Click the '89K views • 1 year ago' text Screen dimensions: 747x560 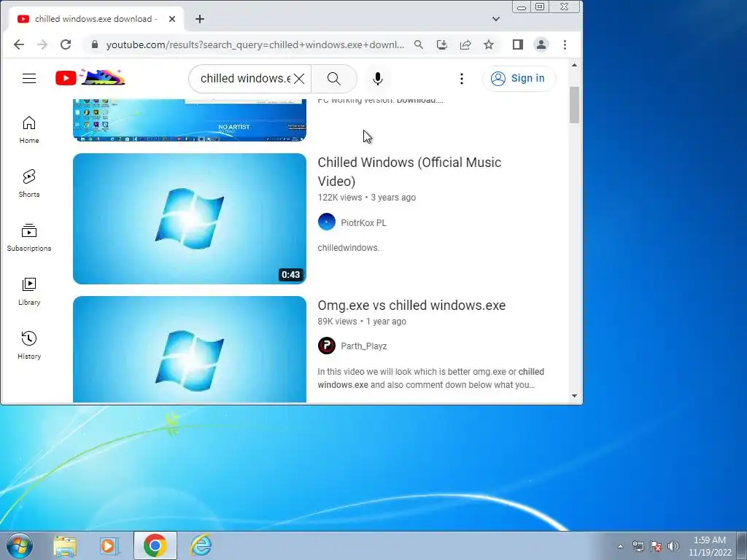click(x=362, y=322)
